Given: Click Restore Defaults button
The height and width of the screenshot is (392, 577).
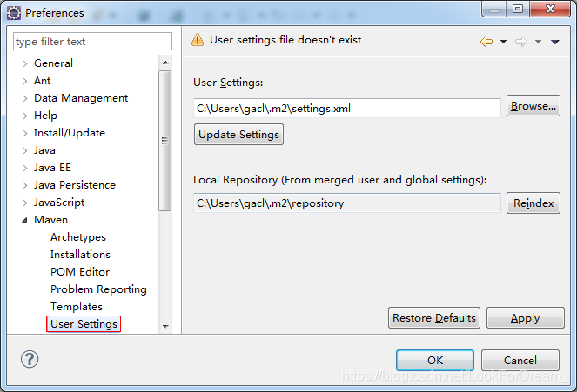Looking at the screenshot, I should (434, 318).
